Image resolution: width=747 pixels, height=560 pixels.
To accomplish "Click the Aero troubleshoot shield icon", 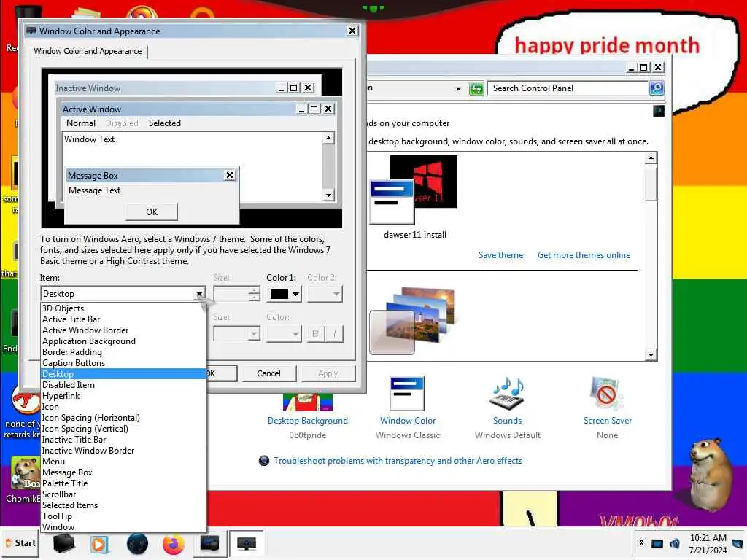I will click(263, 461).
